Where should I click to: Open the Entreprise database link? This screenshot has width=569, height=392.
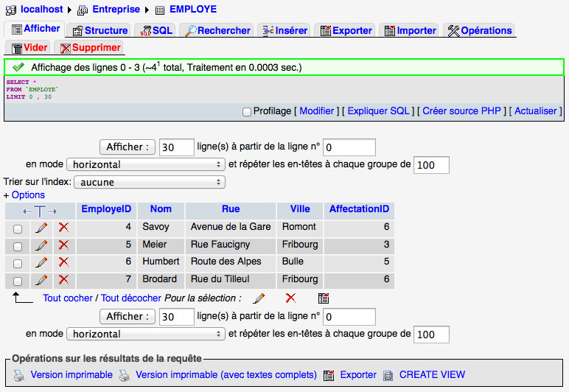(x=116, y=10)
